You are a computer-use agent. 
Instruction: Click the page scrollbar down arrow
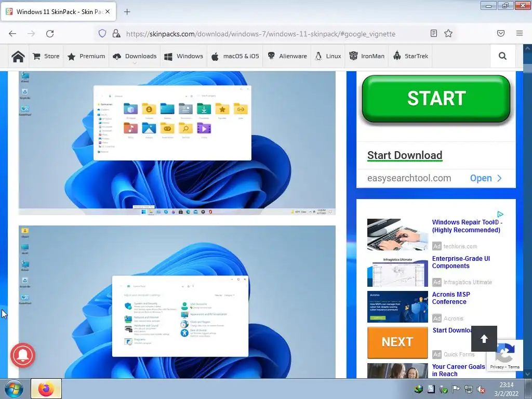(527, 374)
